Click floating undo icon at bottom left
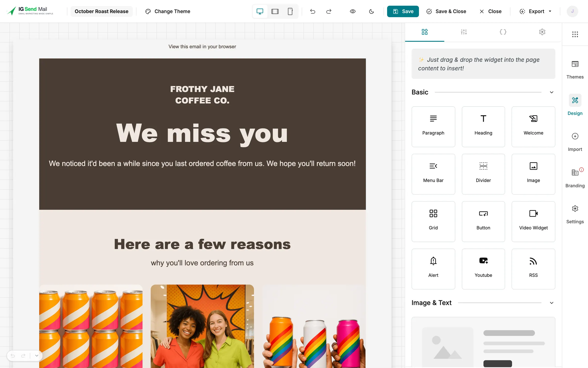 (x=13, y=355)
